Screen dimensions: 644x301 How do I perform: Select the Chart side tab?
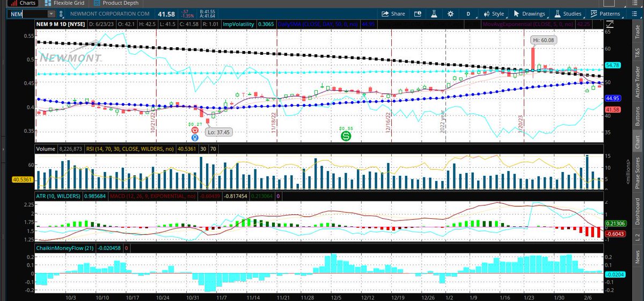tap(637, 141)
